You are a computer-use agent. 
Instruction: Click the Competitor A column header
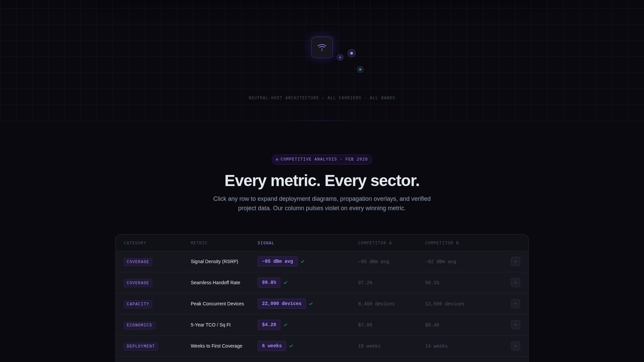coord(375,243)
